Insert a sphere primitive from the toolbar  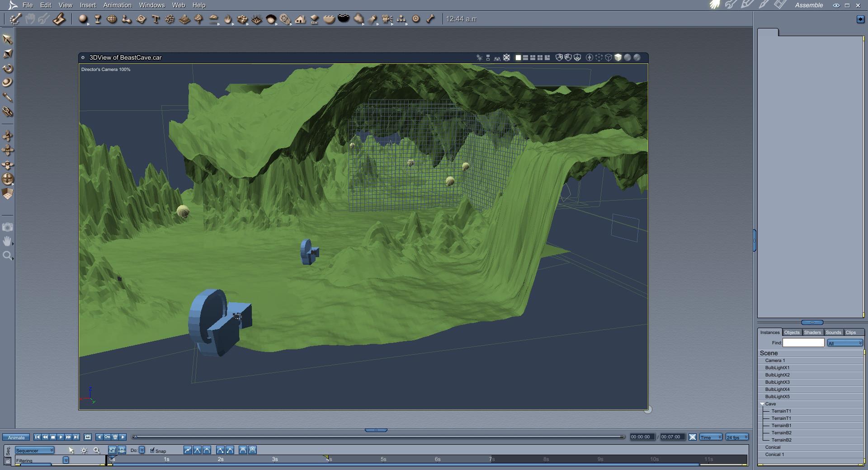click(x=83, y=19)
